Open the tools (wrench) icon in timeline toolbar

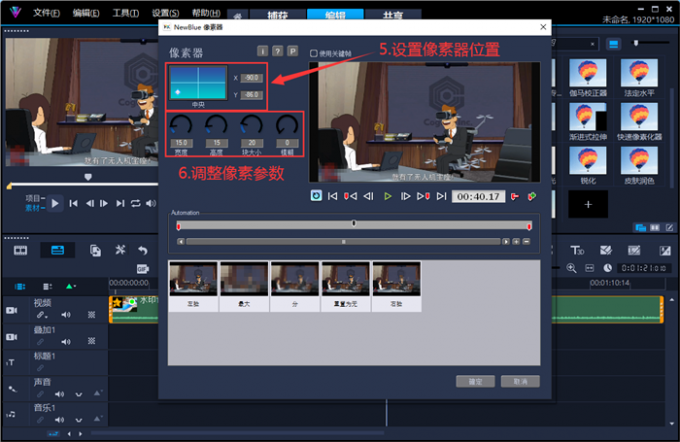[x=120, y=250]
